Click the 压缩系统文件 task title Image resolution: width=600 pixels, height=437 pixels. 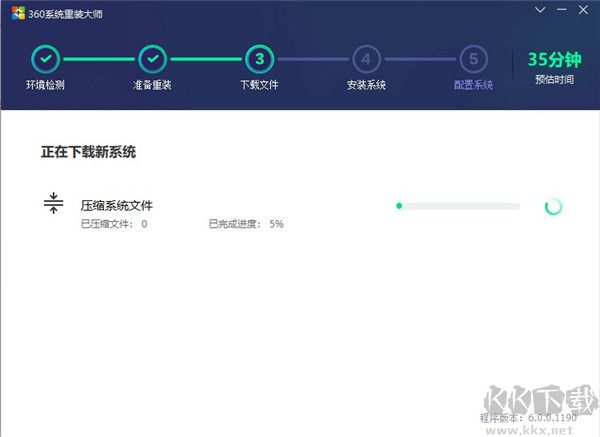click(x=117, y=205)
